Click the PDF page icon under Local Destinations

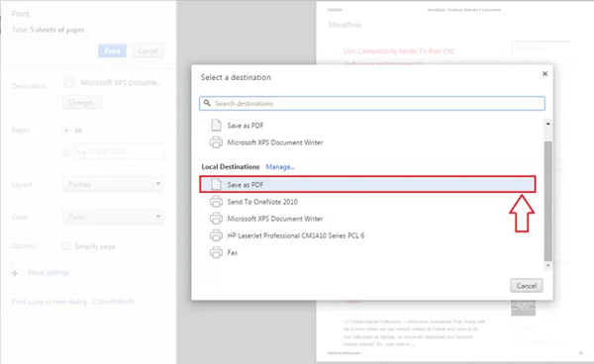click(x=216, y=184)
